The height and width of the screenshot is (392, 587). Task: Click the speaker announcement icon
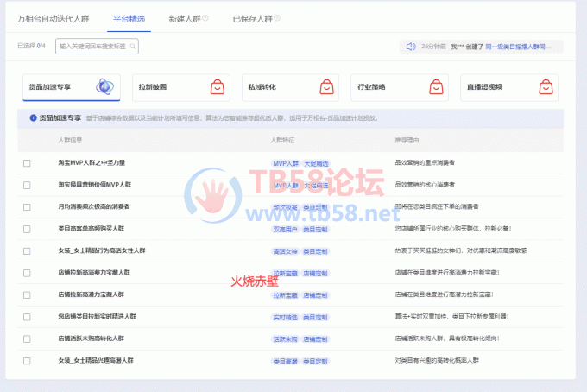(x=411, y=47)
